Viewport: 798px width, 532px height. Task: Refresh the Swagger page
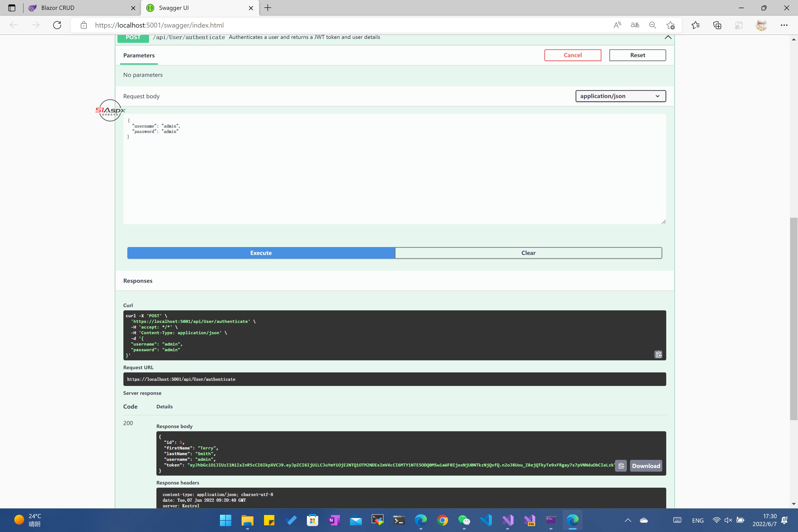(x=57, y=25)
